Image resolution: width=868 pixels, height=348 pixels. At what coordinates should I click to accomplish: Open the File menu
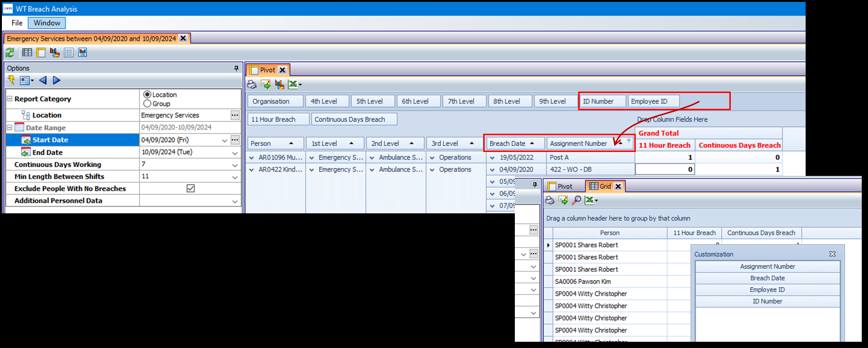pos(17,23)
